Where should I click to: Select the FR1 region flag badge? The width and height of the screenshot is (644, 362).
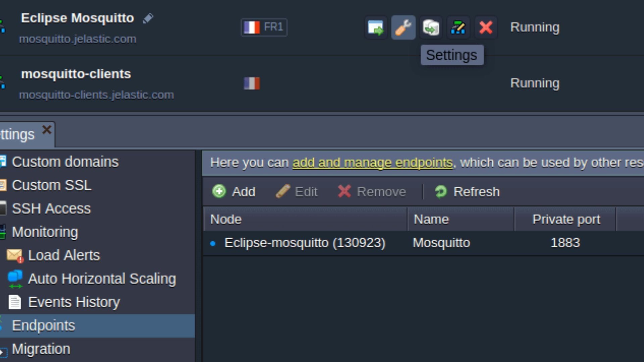point(264,27)
